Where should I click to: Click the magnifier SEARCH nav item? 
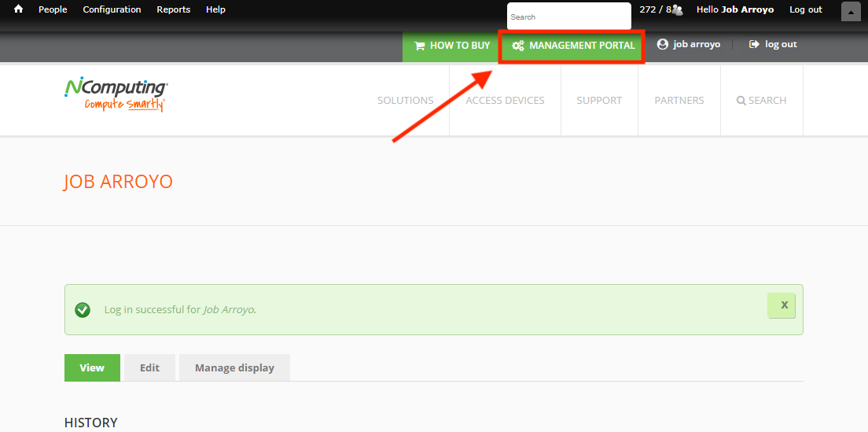[x=761, y=100]
